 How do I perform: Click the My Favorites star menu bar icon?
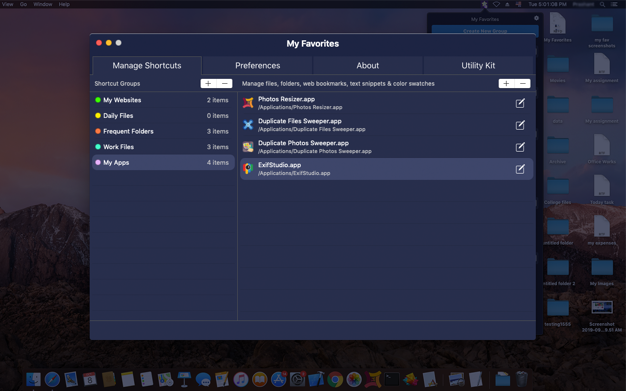[x=484, y=4]
